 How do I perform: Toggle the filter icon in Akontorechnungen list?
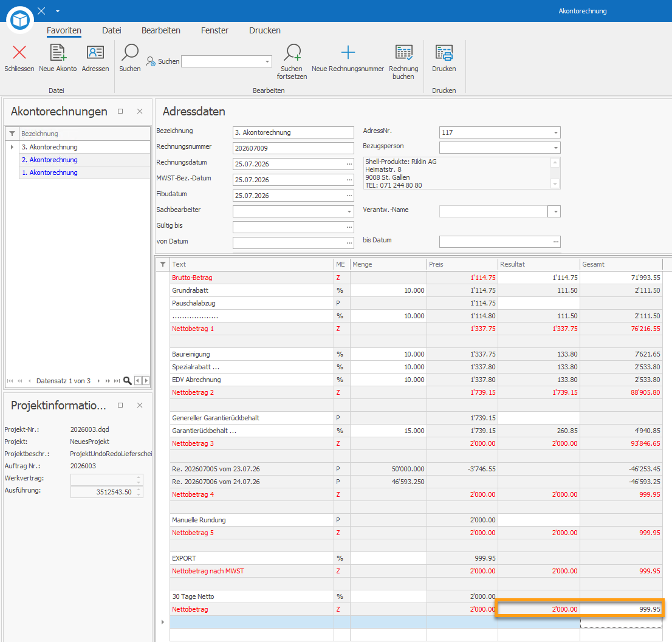pyautogui.click(x=12, y=134)
